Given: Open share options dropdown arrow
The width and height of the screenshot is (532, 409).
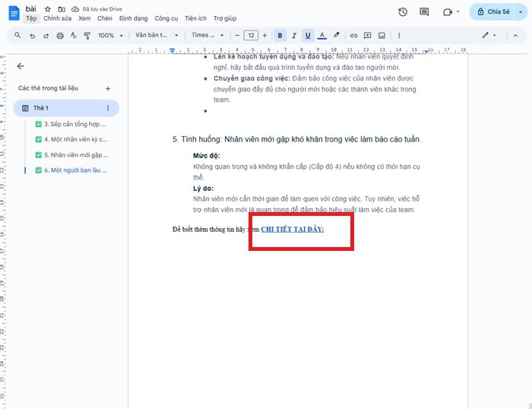Looking at the screenshot, I should (x=521, y=12).
